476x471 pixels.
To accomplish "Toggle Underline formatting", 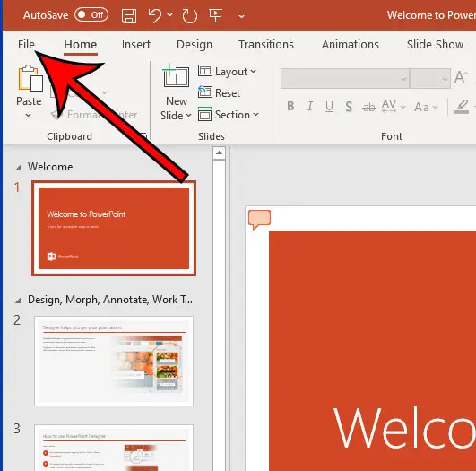I will coord(329,107).
